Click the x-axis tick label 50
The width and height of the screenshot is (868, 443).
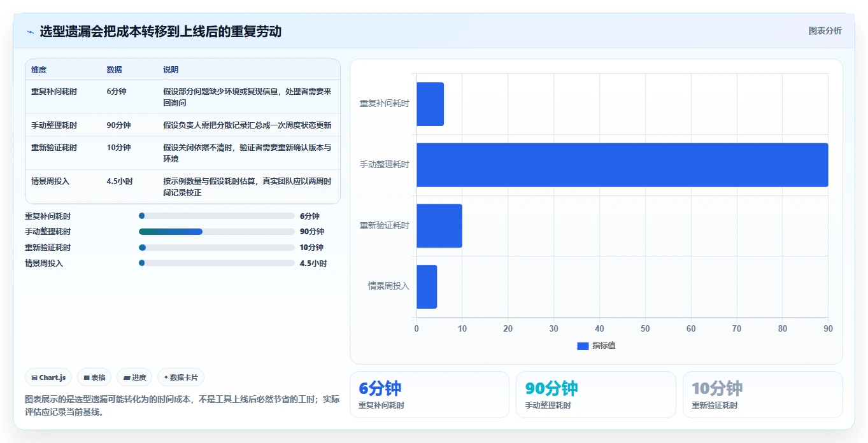[x=645, y=329]
